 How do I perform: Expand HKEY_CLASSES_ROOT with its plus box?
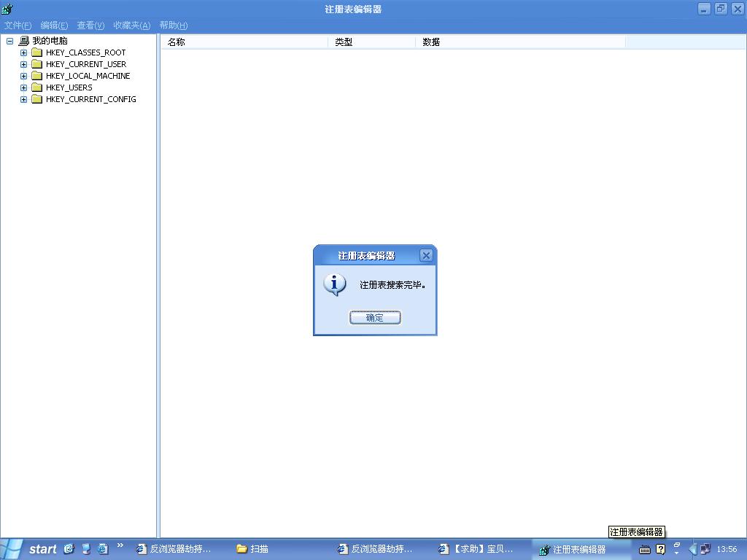point(23,52)
